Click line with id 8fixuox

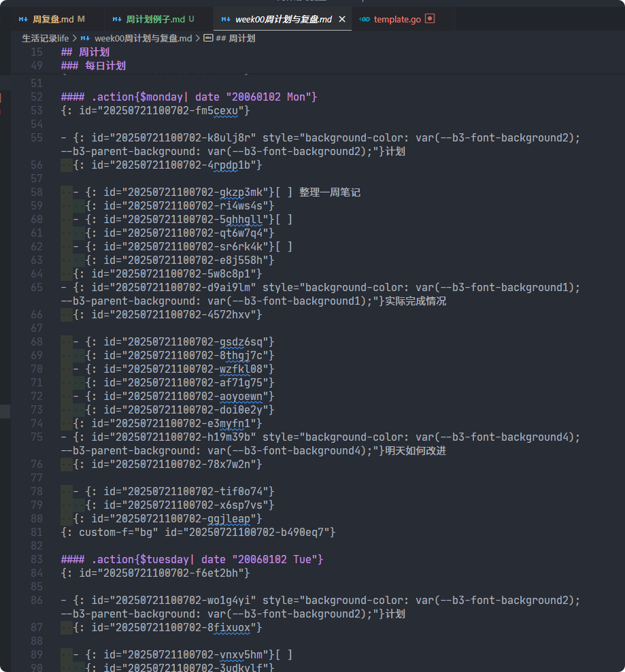tap(167, 627)
